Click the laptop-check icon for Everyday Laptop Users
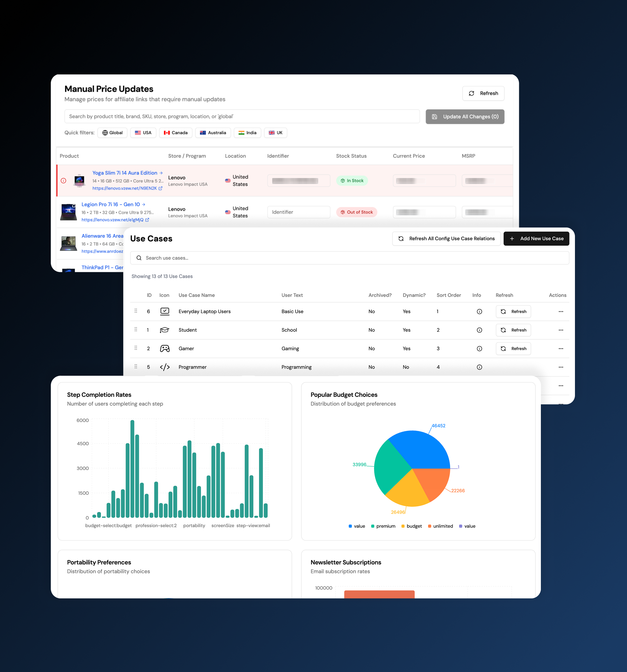 click(164, 311)
